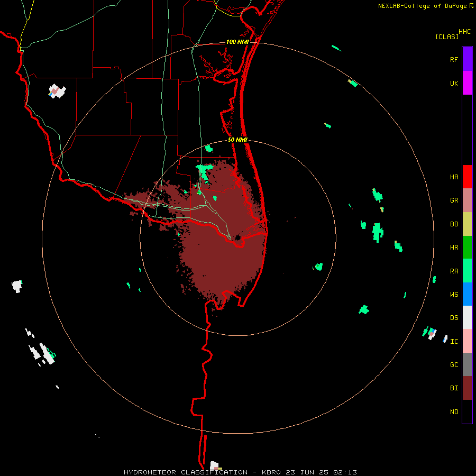The image size is (476, 476).
Task: Click the RF legend label
Action: [454, 59]
